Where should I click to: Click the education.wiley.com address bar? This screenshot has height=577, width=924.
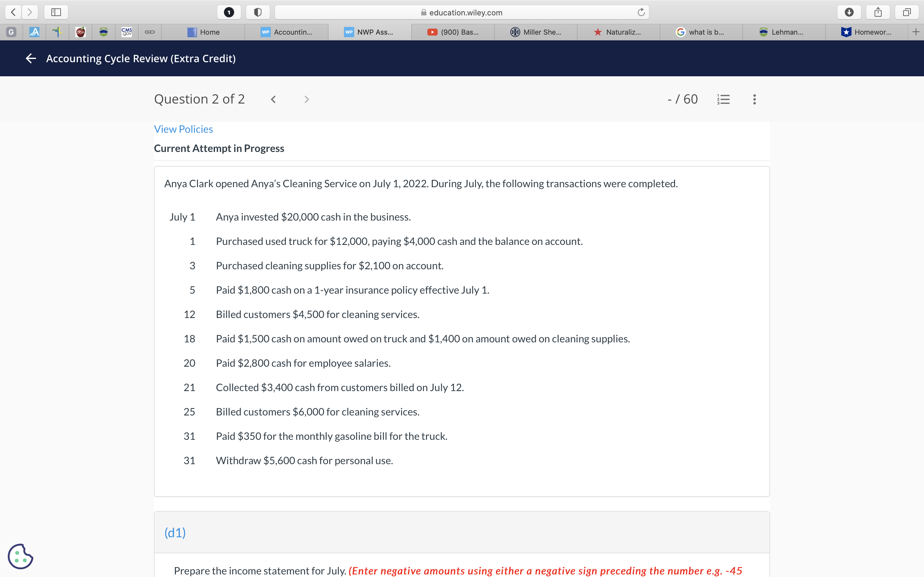[462, 12]
